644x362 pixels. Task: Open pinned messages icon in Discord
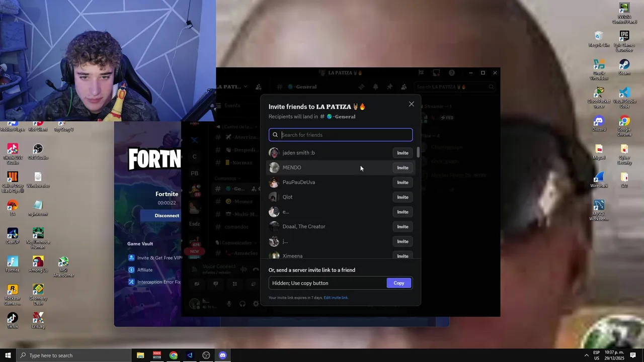(x=389, y=87)
